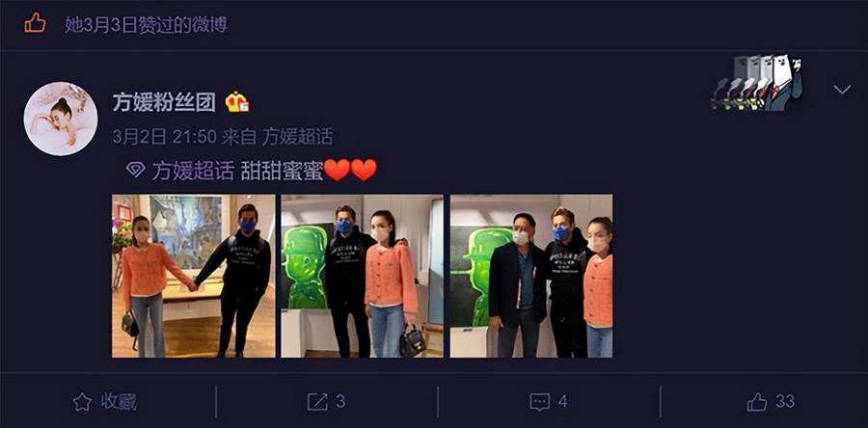Click the repost share icon
Viewport: 868px width, 428px height.
coord(317,402)
